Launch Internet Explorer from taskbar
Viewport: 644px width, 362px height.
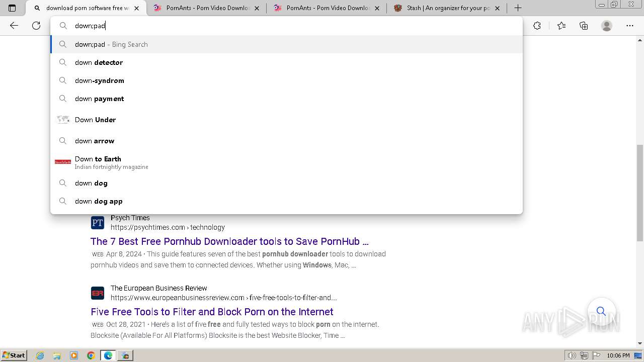(x=40, y=355)
